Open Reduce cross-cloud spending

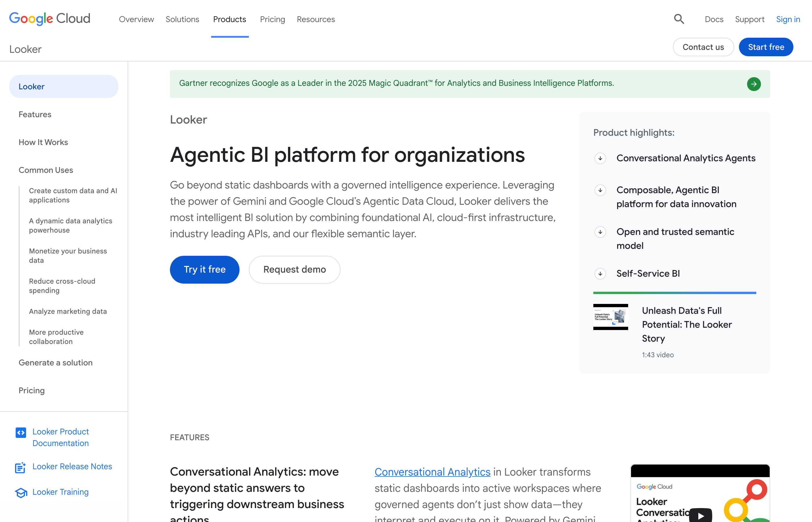point(62,286)
